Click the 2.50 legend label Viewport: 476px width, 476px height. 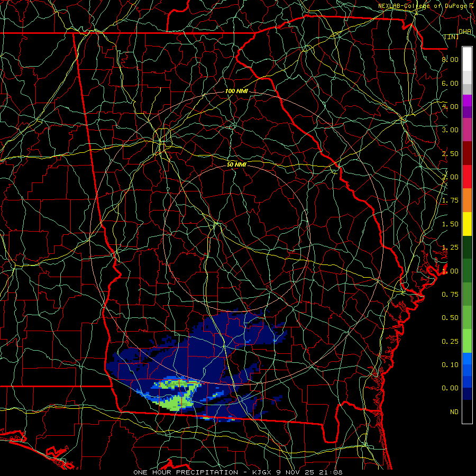click(450, 153)
